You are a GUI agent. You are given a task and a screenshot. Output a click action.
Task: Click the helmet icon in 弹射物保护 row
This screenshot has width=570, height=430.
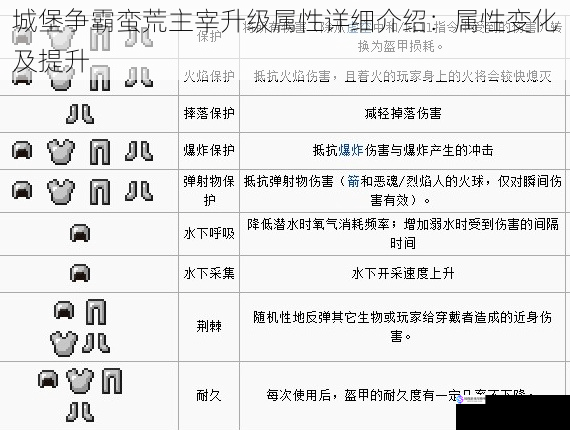pyautogui.click(x=22, y=190)
